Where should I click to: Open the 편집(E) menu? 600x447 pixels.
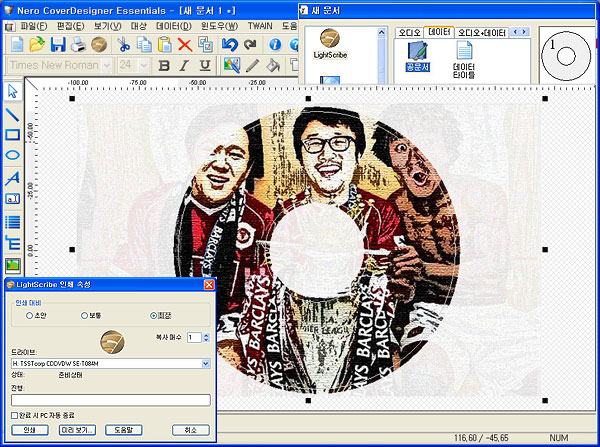(x=70, y=26)
